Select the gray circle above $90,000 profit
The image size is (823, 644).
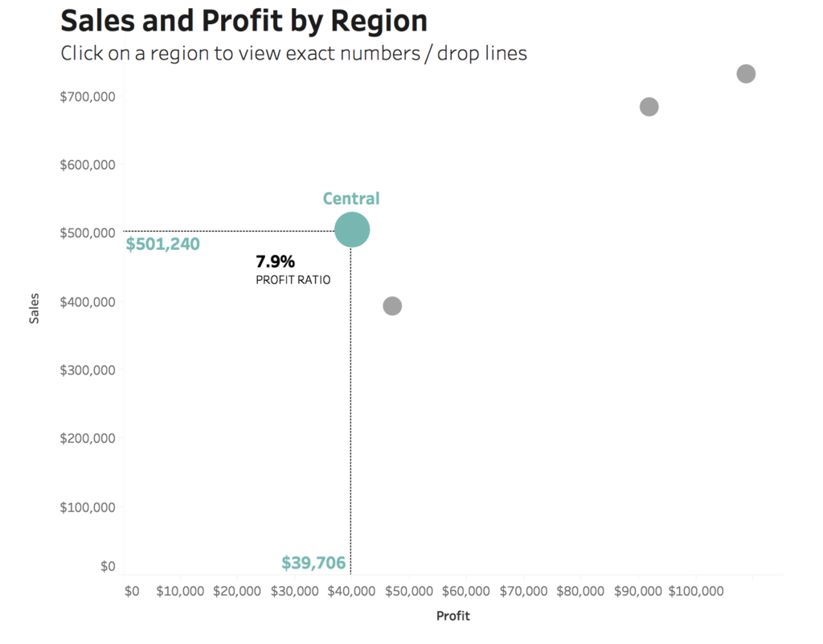click(x=649, y=107)
